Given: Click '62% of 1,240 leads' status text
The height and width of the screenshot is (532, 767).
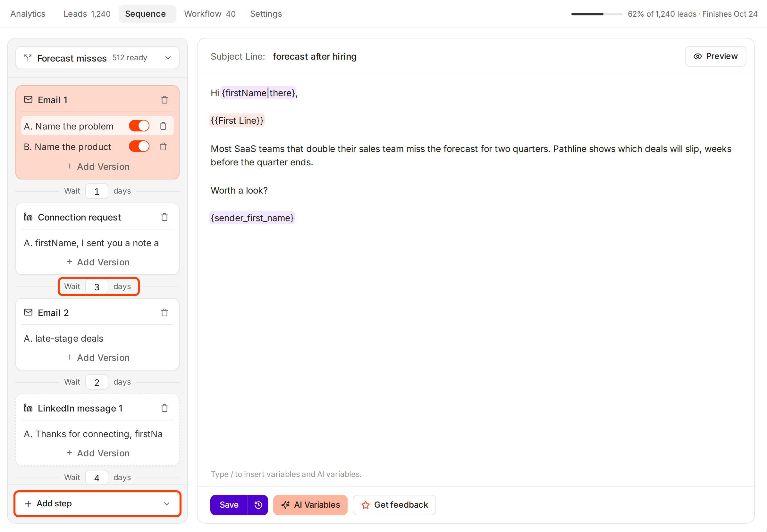Looking at the screenshot, I should point(662,14).
